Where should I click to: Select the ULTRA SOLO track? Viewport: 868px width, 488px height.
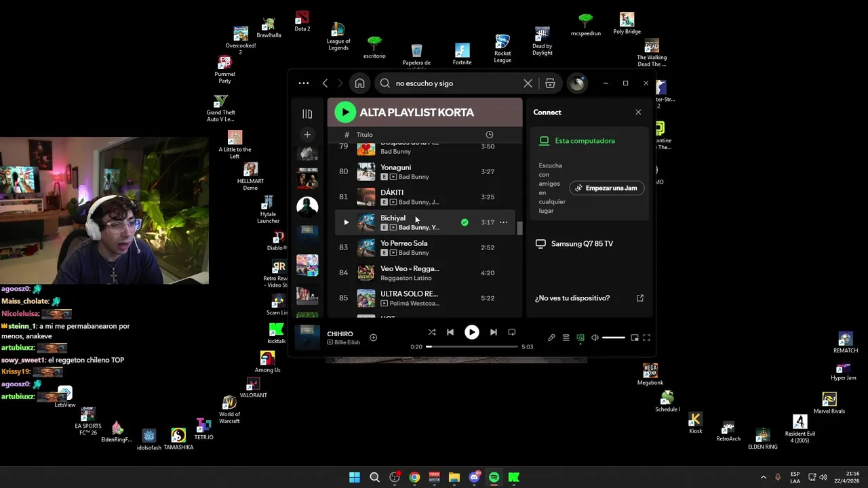click(425, 298)
